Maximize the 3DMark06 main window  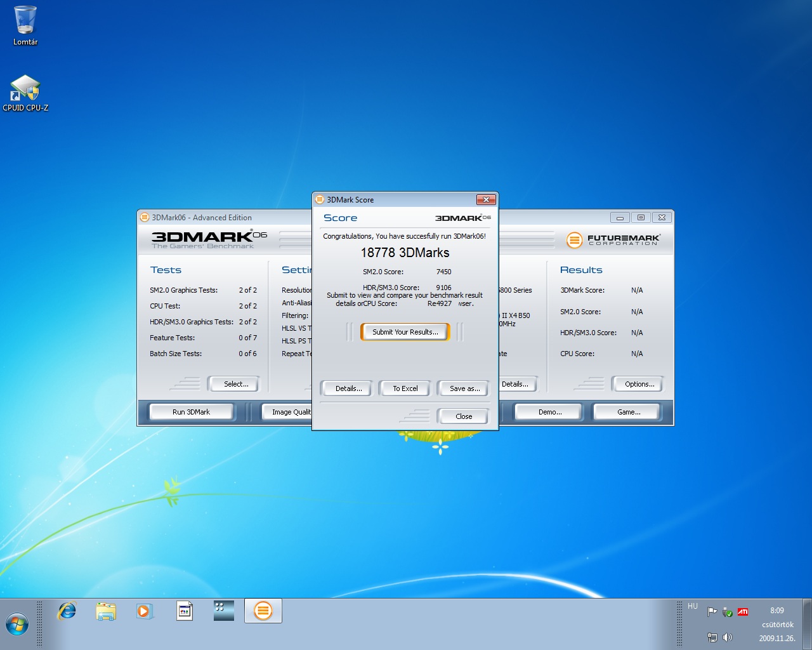[x=641, y=217]
